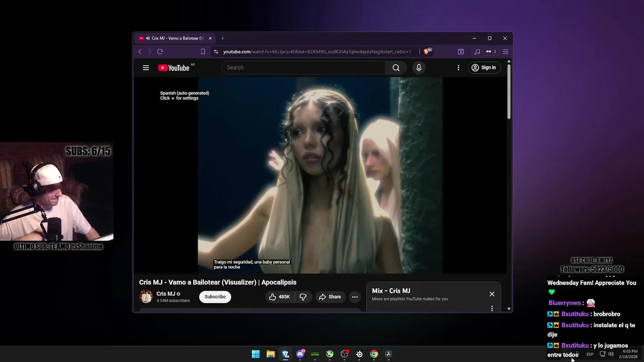Open Mix playlist three-dot options menu
The image size is (644, 362).
coord(492,308)
